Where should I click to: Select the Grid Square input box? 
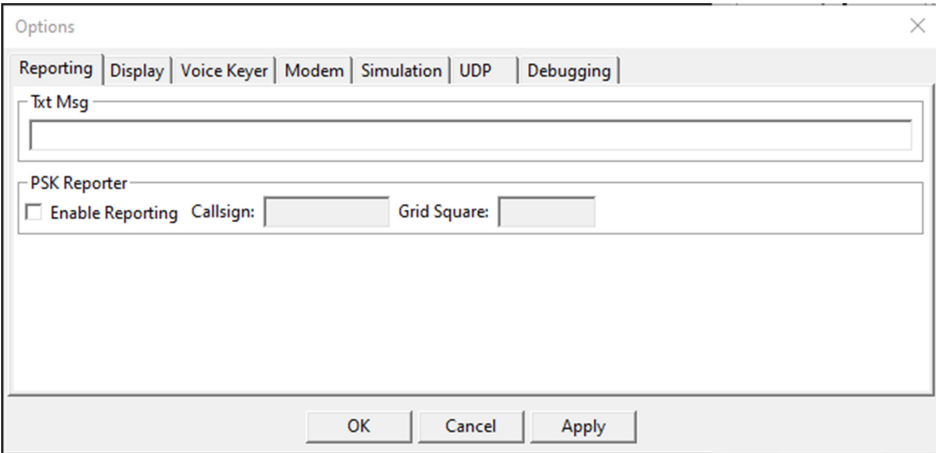[x=547, y=212]
